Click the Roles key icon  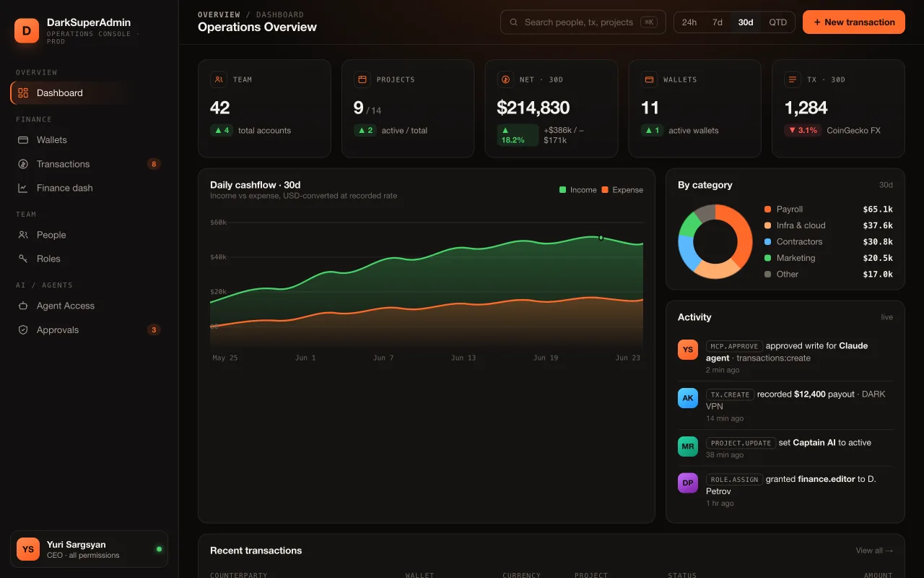[23, 259]
